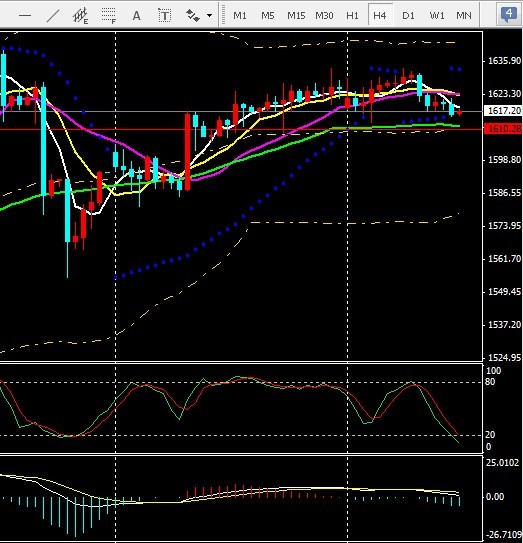The height and width of the screenshot is (543, 523).
Task: Click the stochastic 100 scale label
Action: [494, 371]
